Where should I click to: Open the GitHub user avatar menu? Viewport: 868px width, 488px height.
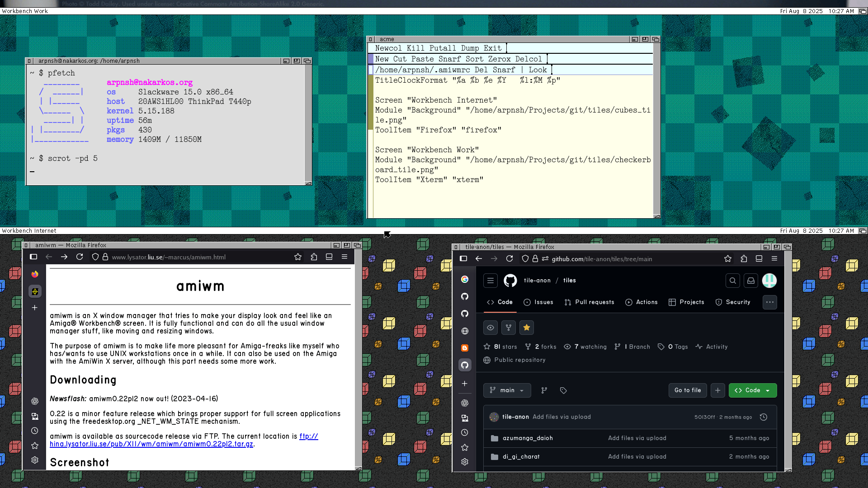pos(769,281)
